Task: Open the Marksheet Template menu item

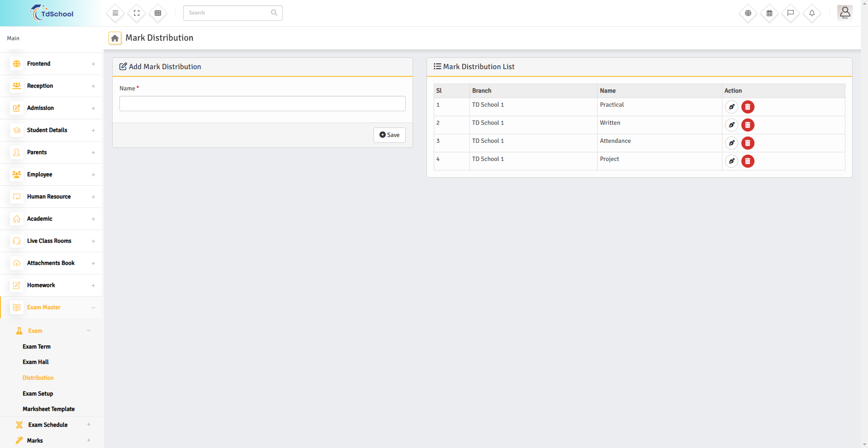Action: coord(49,409)
